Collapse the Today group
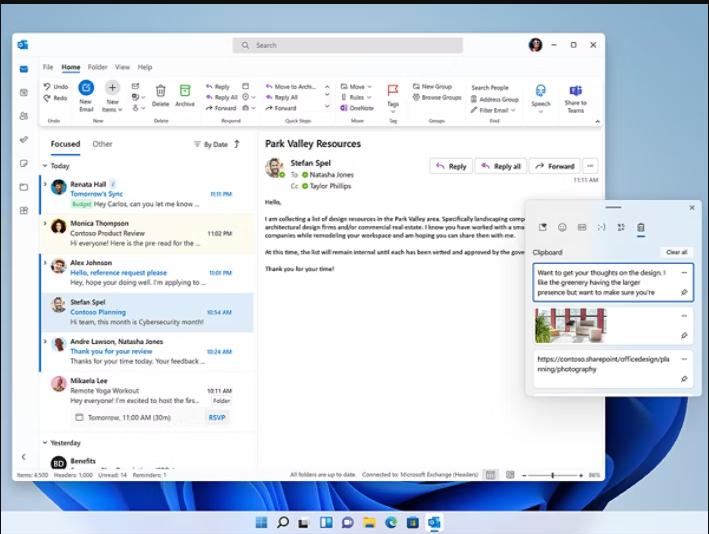The height and width of the screenshot is (534, 709). click(45, 165)
